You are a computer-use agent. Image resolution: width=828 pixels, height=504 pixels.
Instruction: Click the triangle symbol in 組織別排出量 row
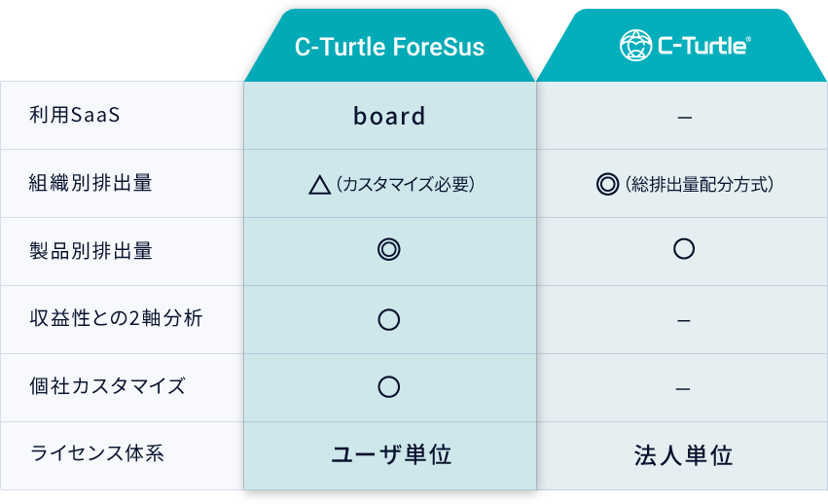click(319, 184)
